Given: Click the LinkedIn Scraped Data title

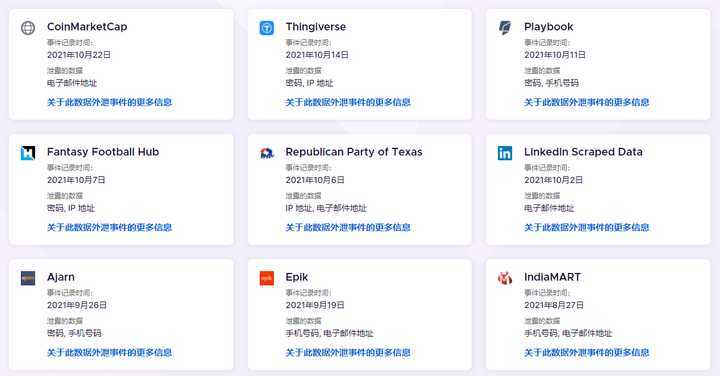Looking at the screenshot, I should click(x=583, y=152).
